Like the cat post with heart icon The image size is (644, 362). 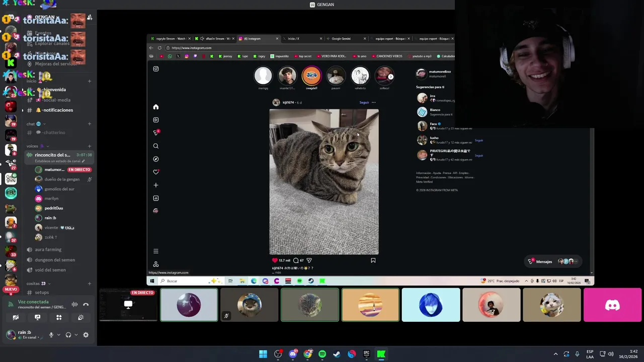[275, 260]
